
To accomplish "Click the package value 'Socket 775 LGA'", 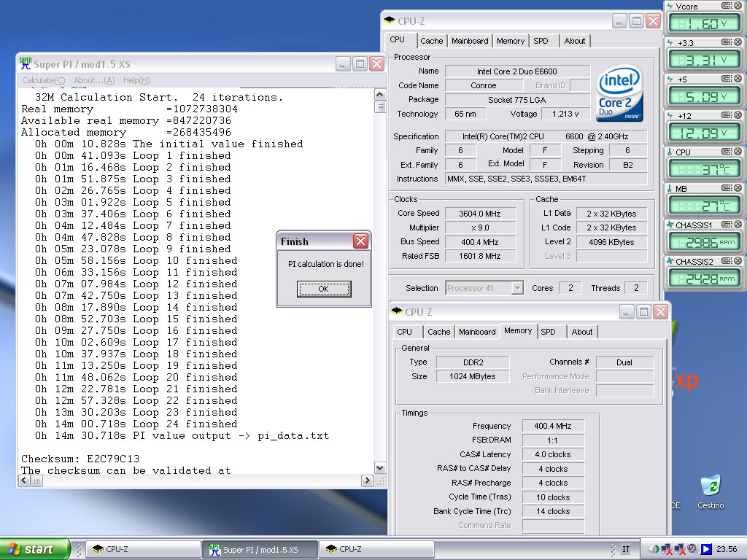I will point(517,100).
